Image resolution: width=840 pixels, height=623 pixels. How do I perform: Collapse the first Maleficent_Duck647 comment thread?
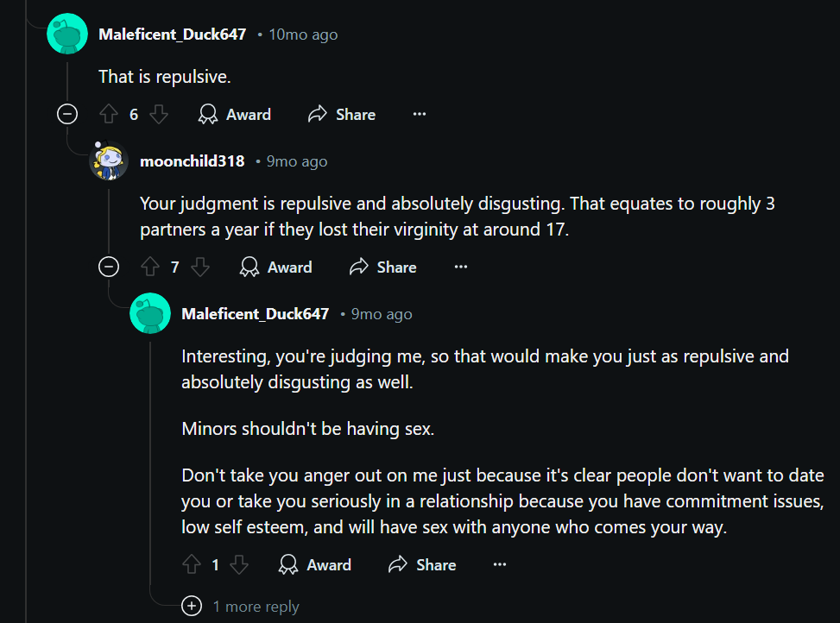tap(67, 114)
